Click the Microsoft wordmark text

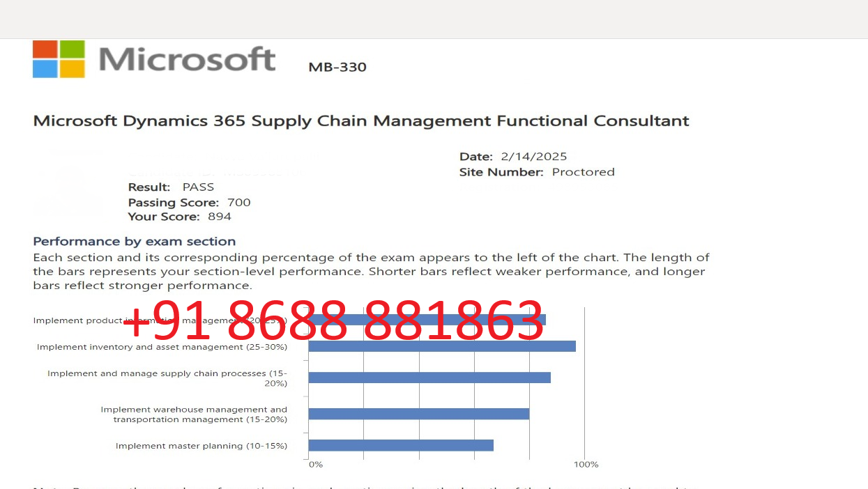[x=187, y=59]
